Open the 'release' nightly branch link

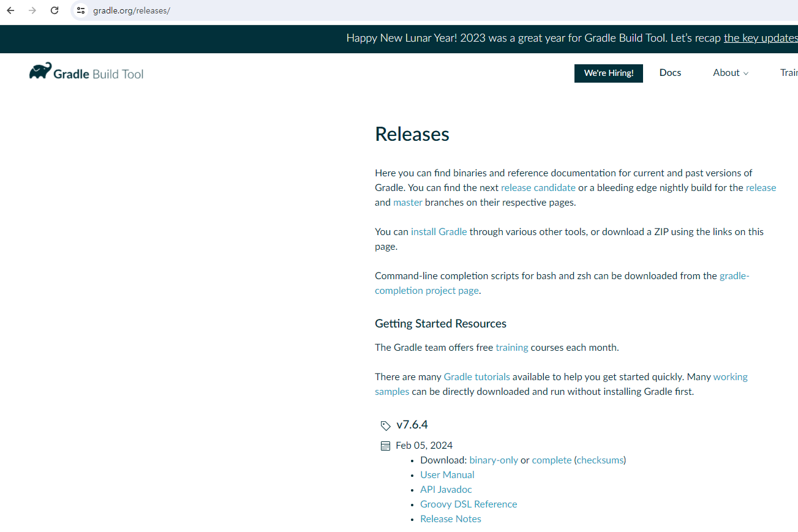[761, 187]
